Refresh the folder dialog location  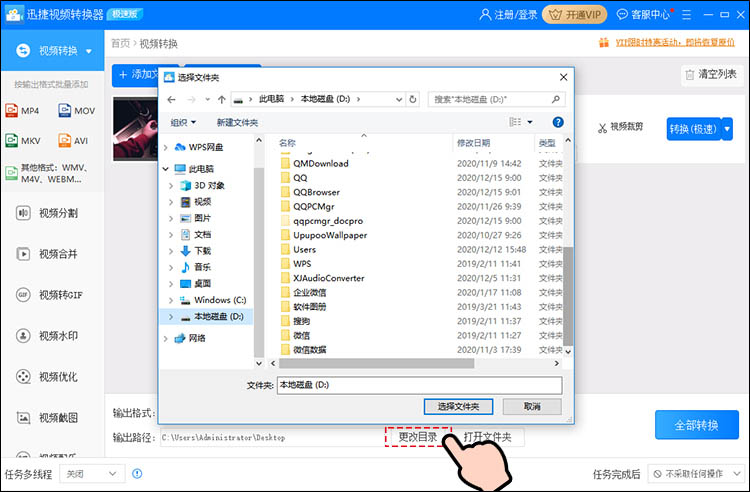[x=413, y=99]
